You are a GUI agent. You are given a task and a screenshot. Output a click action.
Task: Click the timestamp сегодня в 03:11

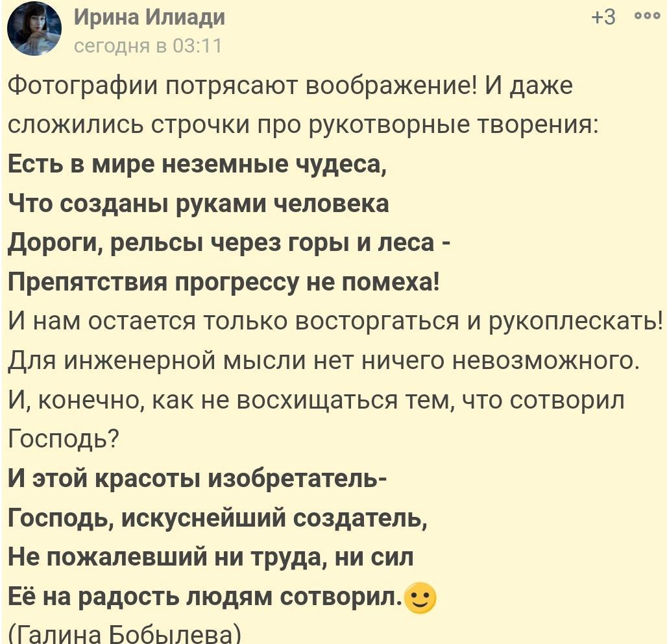[x=148, y=46]
